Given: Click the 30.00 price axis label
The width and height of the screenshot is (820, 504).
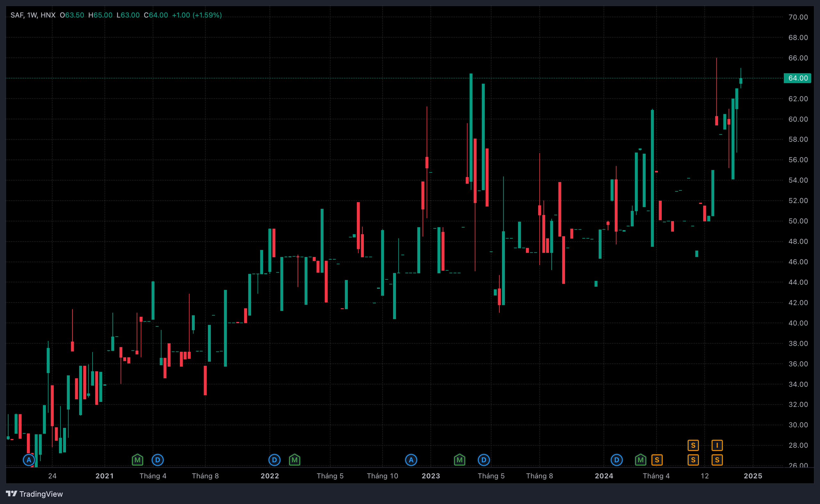Looking at the screenshot, I should coord(798,425).
